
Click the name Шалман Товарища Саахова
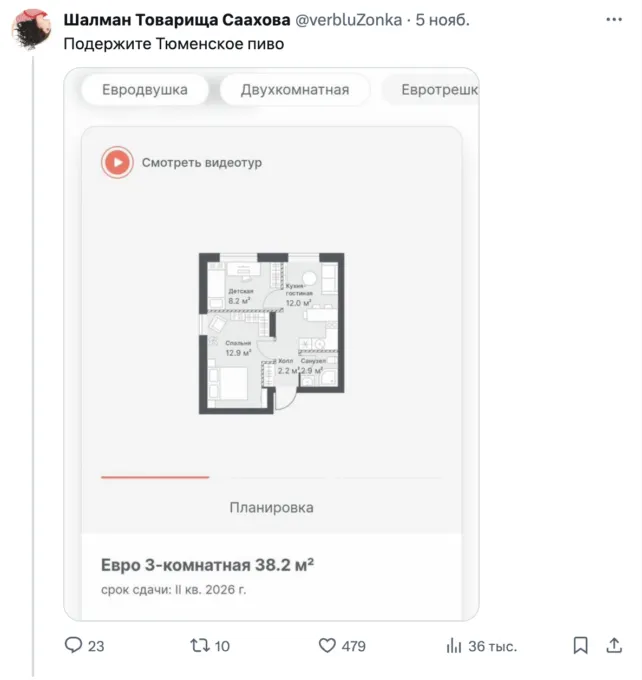pos(177,20)
